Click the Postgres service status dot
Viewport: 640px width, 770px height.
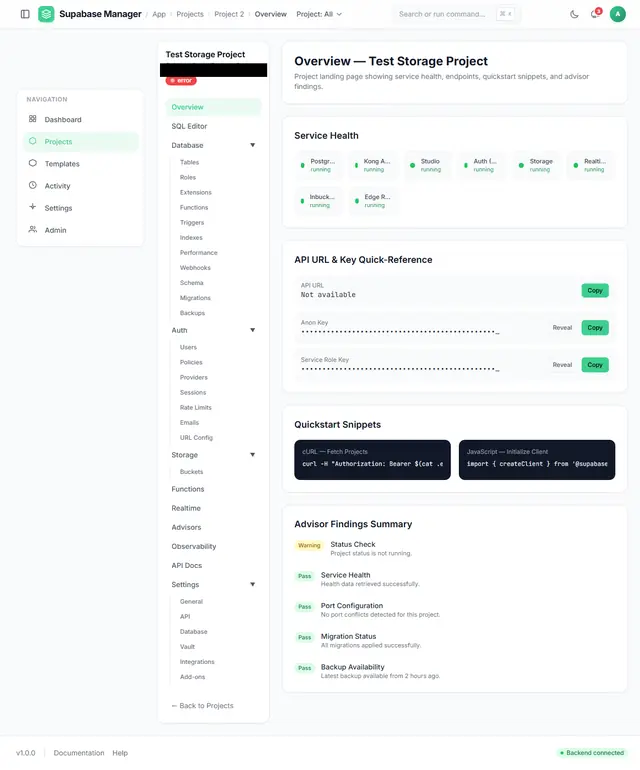303,165
